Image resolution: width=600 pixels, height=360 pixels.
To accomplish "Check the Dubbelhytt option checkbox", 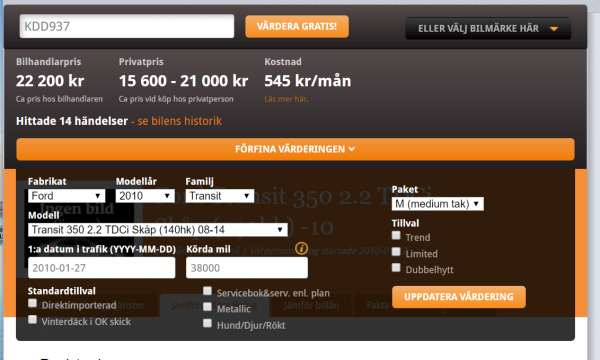I will (396, 267).
